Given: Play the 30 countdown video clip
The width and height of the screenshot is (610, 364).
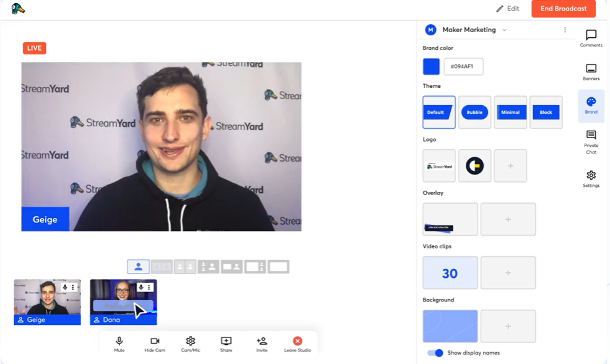Looking at the screenshot, I should coord(450,272).
